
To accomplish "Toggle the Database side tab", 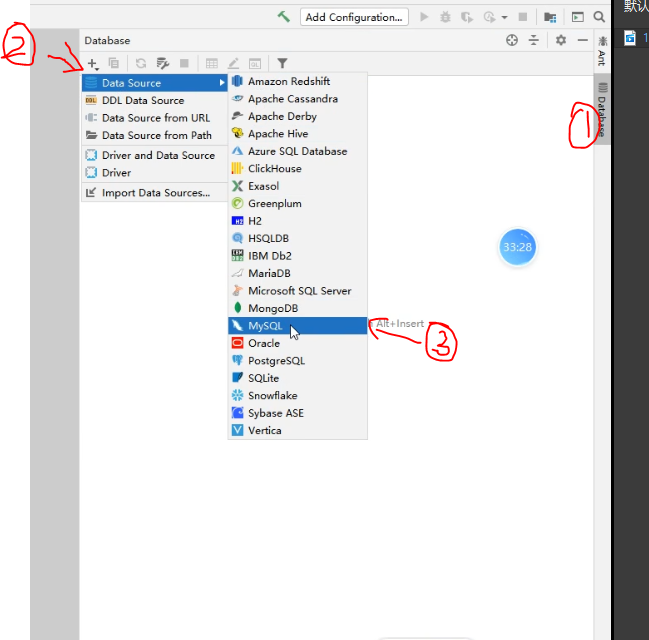I will tap(602, 109).
